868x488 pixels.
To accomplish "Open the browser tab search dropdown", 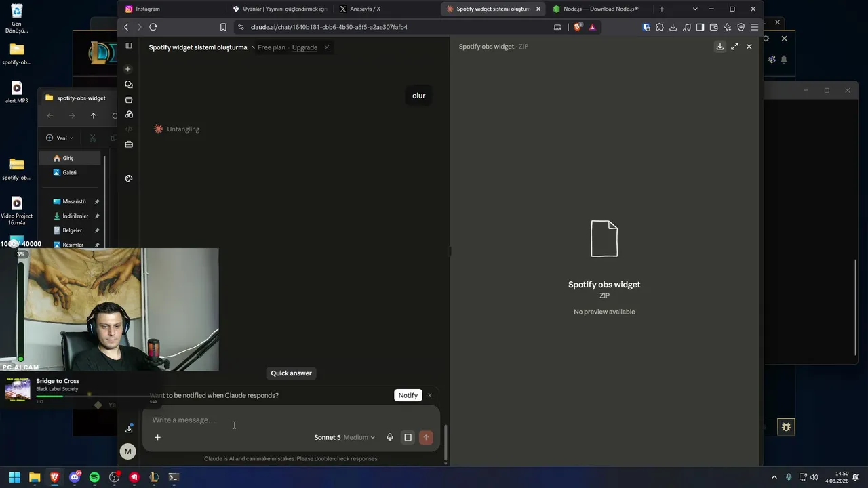I will (695, 9).
